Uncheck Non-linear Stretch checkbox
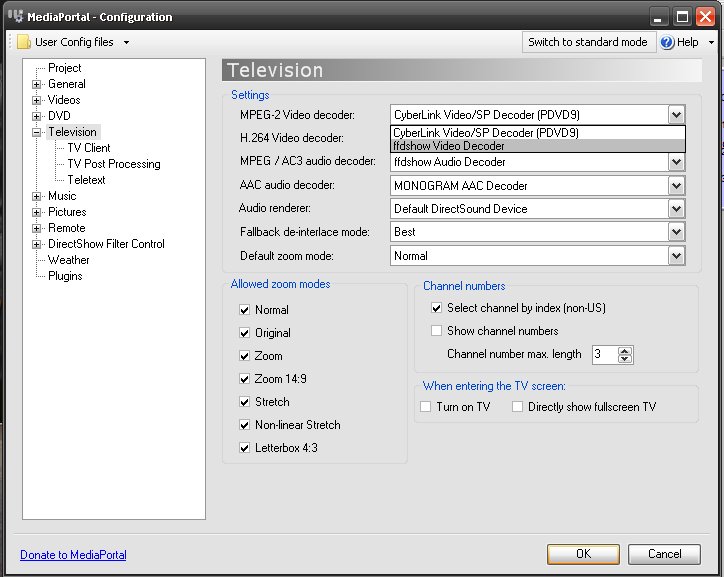The height and width of the screenshot is (577, 724). tap(245, 425)
